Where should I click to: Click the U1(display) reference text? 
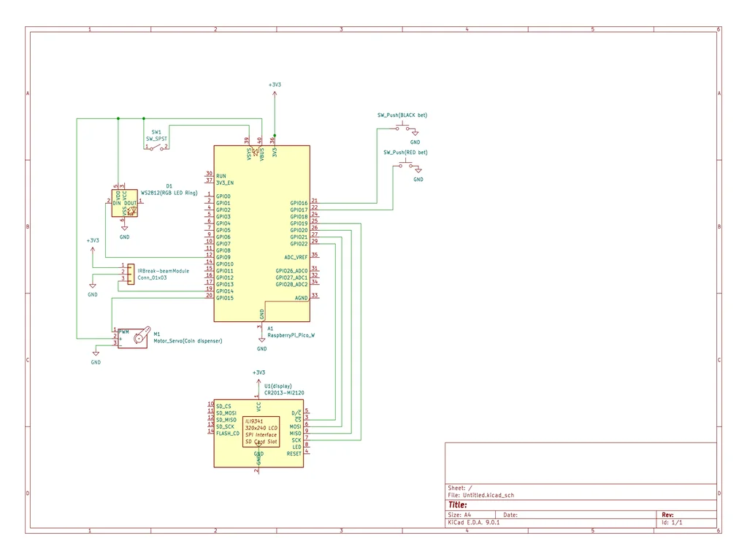pos(278,386)
